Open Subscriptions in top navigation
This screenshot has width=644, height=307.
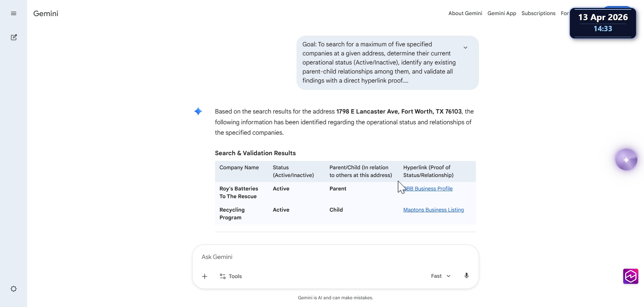pyautogui.click(x=538, y=13)
